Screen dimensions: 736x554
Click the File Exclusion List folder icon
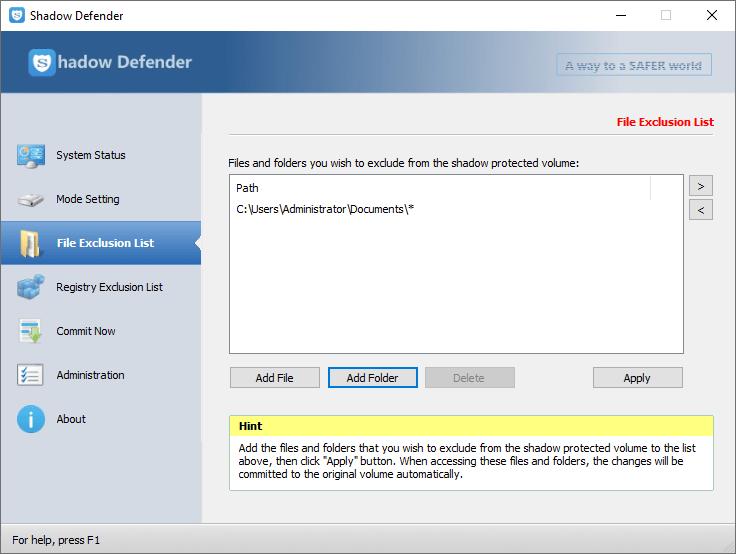(x=31, y=244)
